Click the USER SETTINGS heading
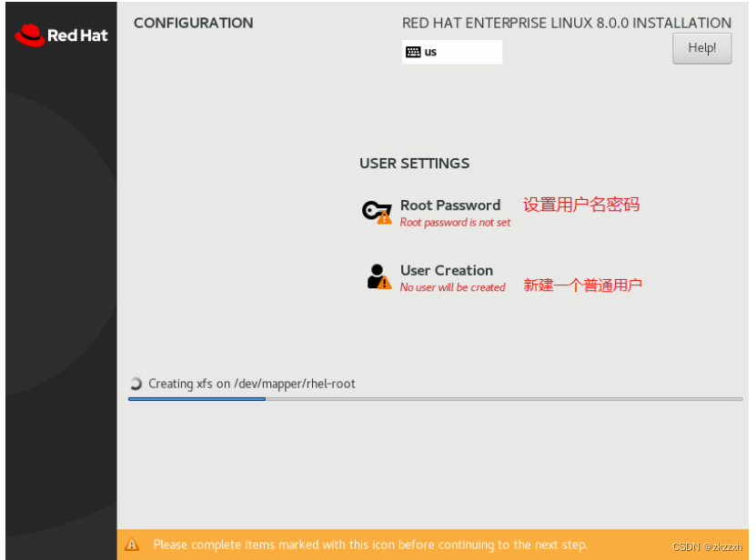The image size is (756, 560). 415,164
